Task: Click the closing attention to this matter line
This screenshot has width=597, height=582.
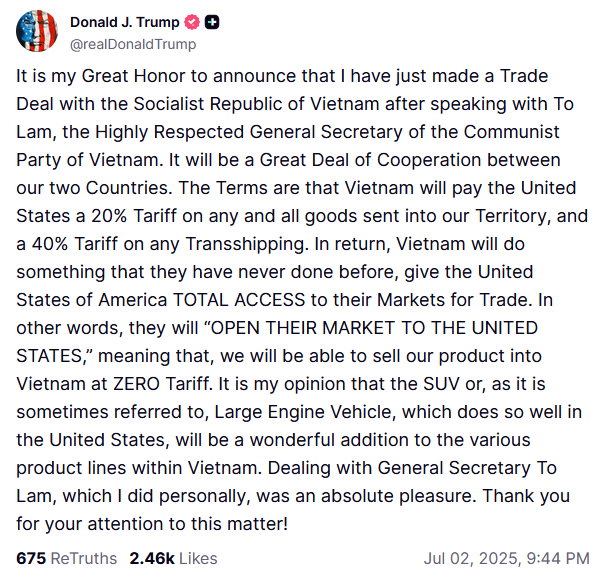Action: [x=152, y=524]
